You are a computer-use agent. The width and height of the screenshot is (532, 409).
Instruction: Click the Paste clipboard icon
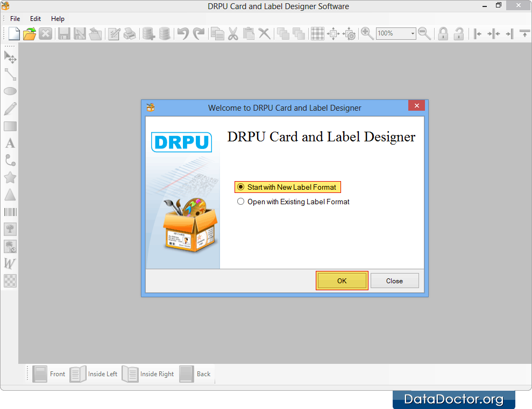249,33
